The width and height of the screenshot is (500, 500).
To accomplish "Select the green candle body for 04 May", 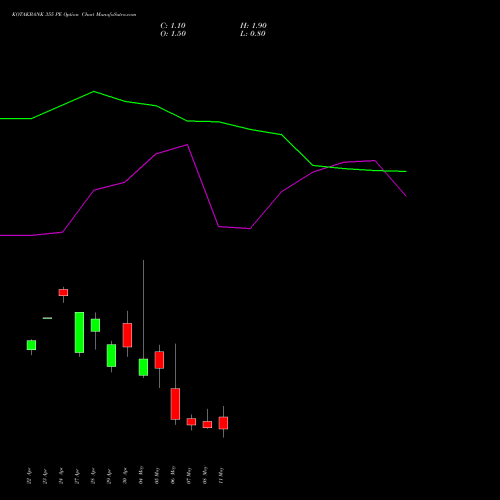I will [143, 367].
